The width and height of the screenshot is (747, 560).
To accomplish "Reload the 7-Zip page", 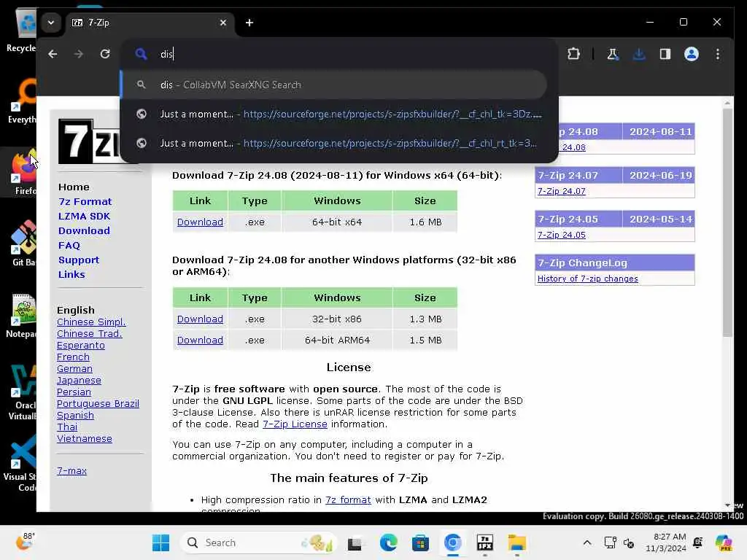I will (105, 54).
